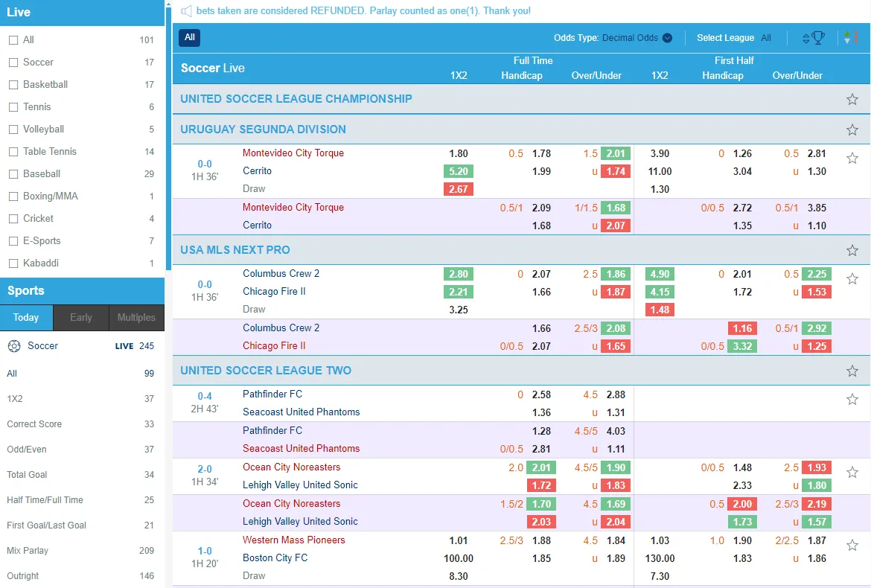871x588 pixels.
Task: Click the Mix Parlay link
Action: point(28,551)
